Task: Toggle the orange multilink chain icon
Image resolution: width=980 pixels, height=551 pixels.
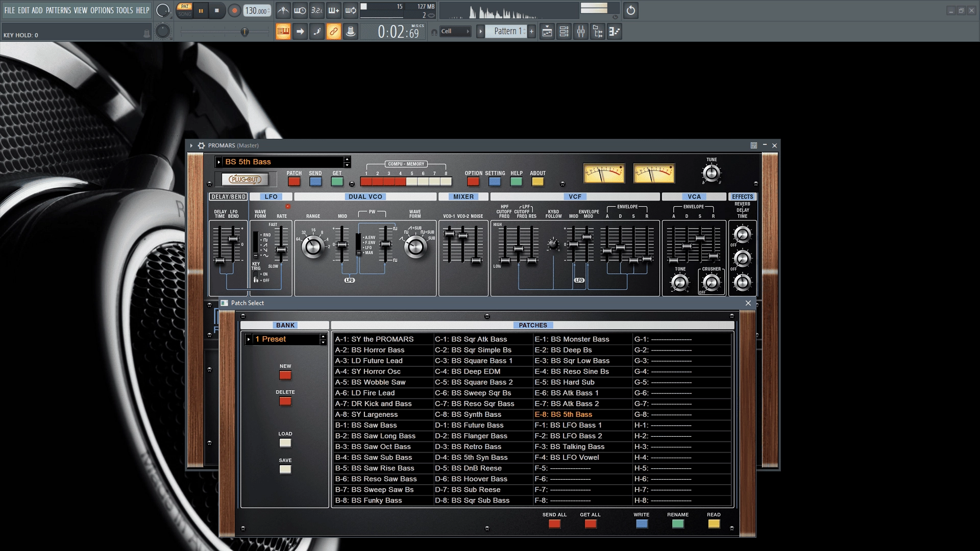Action: click(334, 32)
